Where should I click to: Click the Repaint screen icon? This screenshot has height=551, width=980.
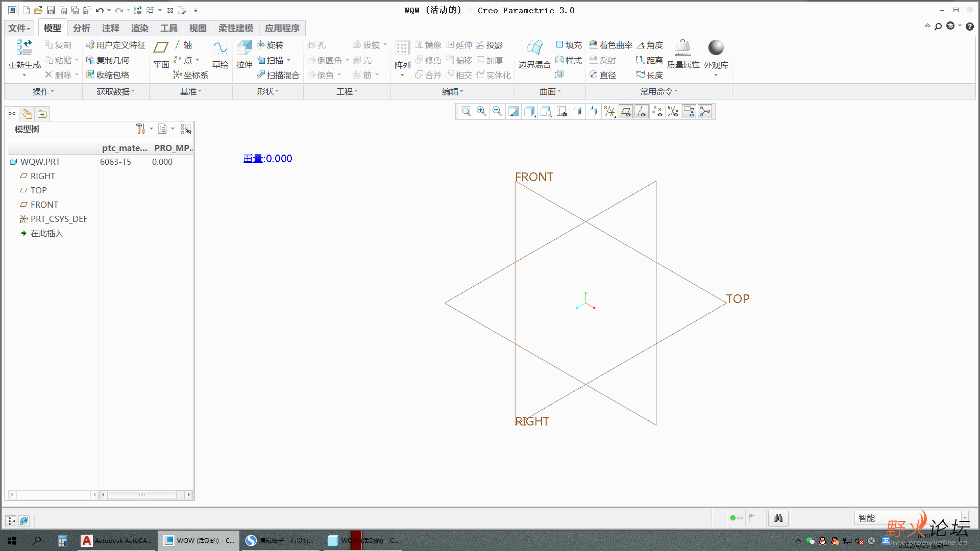click(513, 112)
